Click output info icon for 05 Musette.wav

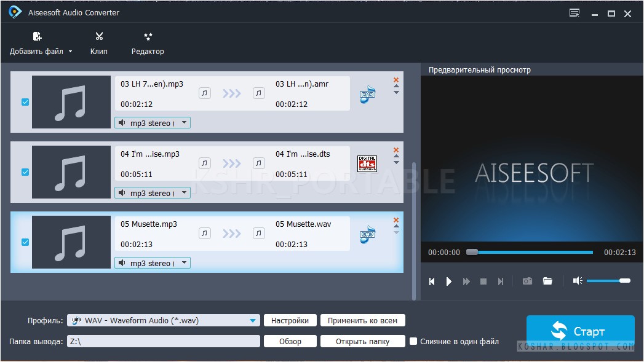coord(258,234)
